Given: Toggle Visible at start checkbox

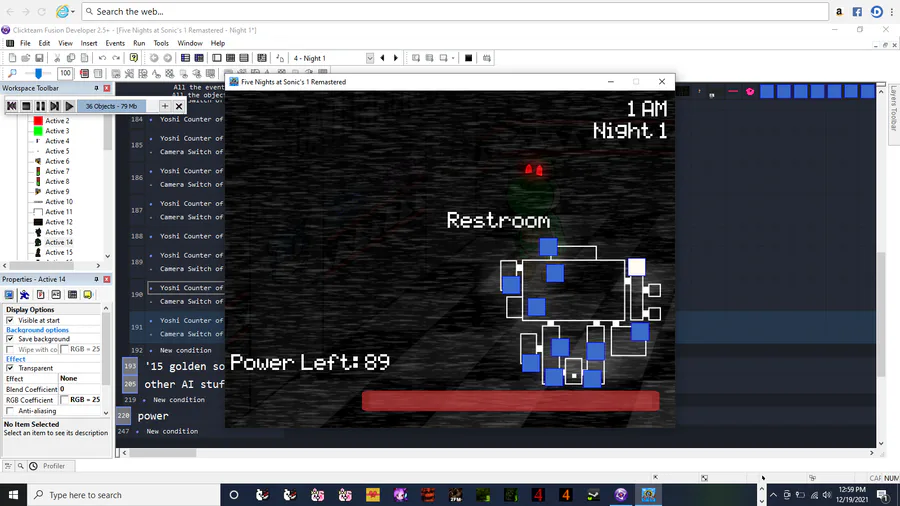Looking at the screenshot, I should click(10, 320).
